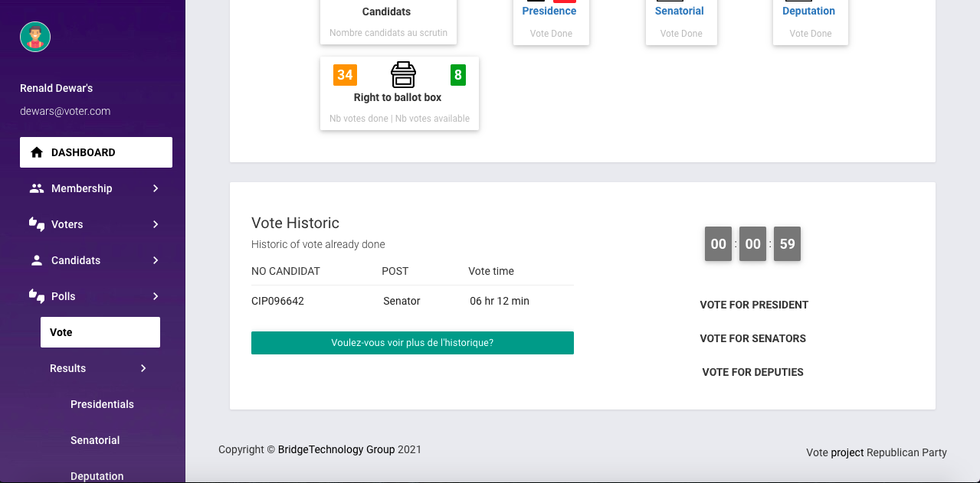Click the green '8' votes available badge
980x483 pixels.
point(457,74)
